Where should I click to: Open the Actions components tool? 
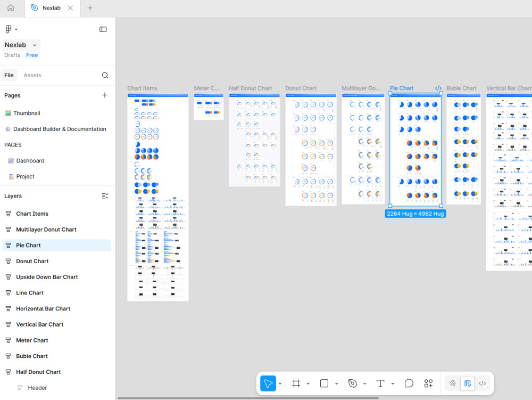pyautogui.click(x=428, y=383)
